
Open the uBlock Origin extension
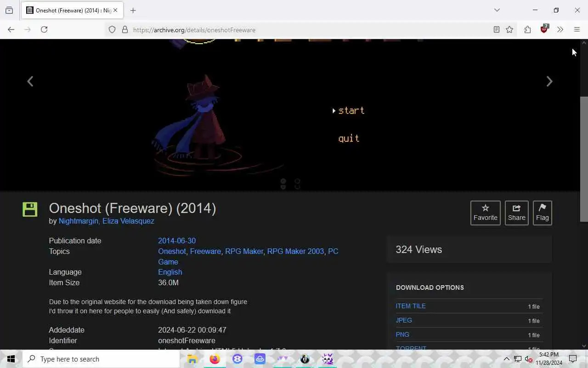tap(544, 29)
